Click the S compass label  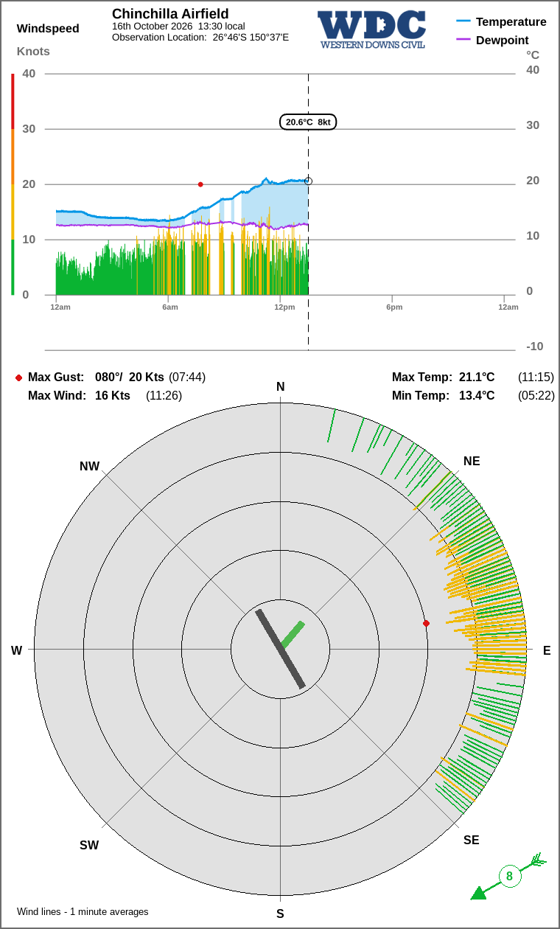coord(280,914)
